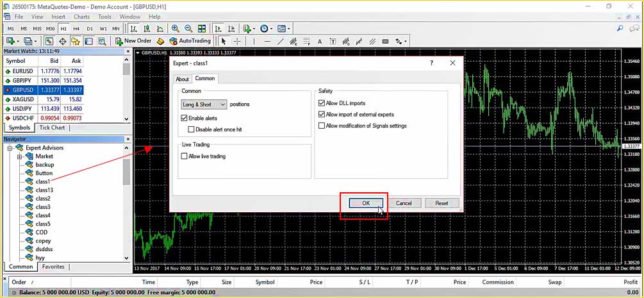644x298 pixels.
Task: Open the periodicity clock dropdown
Action: coord(266,29)
